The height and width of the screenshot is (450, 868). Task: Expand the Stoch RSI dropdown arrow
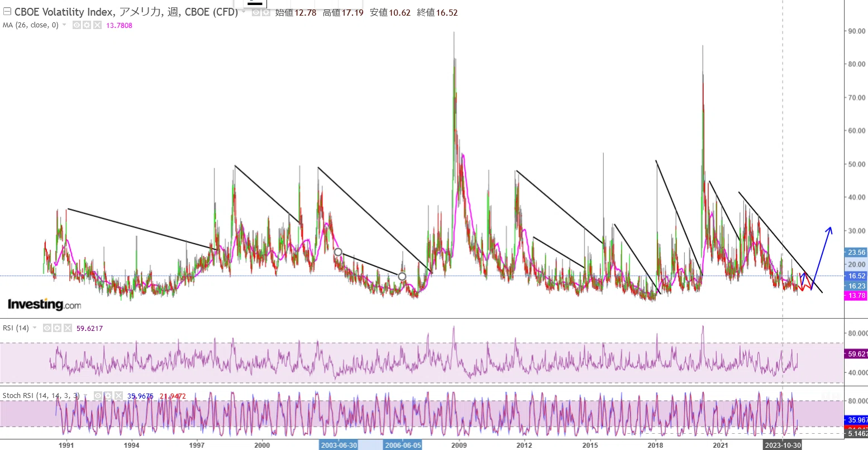[86, 396]
